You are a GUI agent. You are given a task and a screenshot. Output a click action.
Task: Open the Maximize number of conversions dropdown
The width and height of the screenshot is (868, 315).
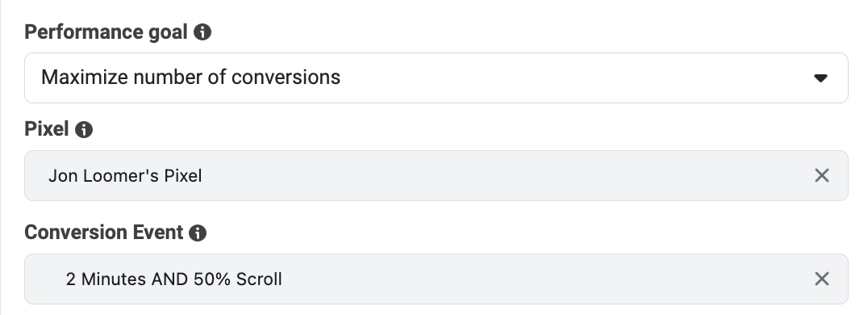436,78
